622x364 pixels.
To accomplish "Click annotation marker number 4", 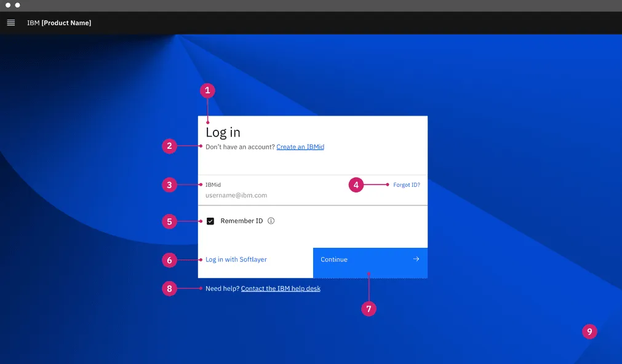I will pos(356,184).
